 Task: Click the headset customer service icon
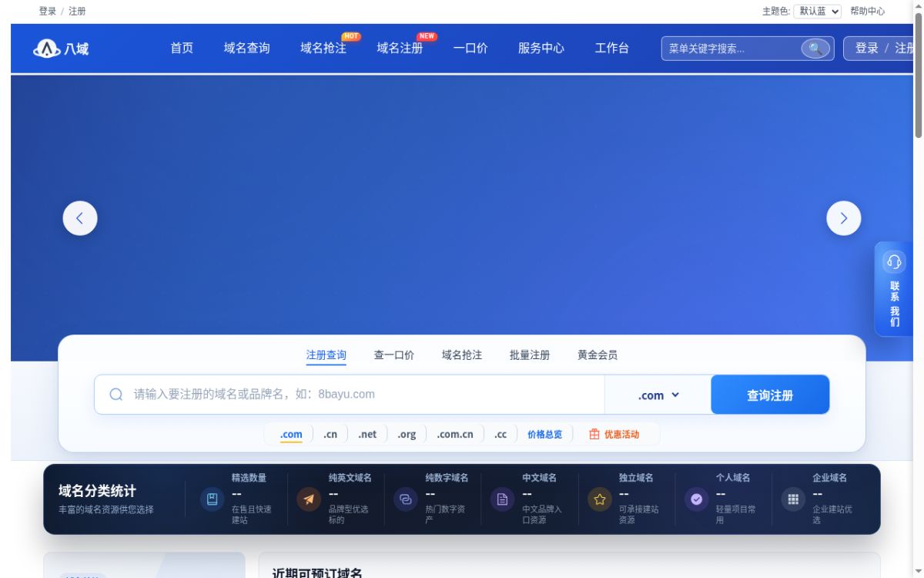tap(894, 262)
